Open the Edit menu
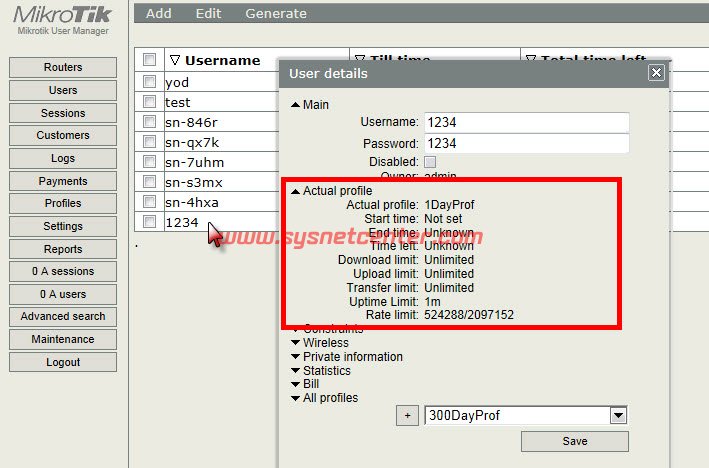This screenshot has width=709, height=468. (x=209, y=13)
